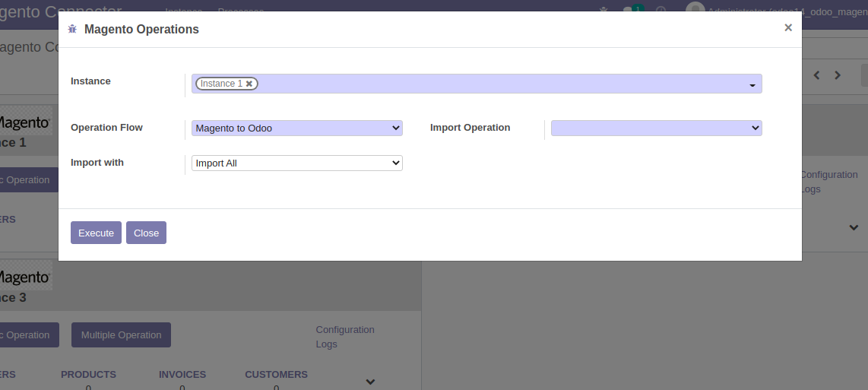Viewport: 868px width, 390px height.
Task: Open the debug bug icon in top bar
Action: 604,11
